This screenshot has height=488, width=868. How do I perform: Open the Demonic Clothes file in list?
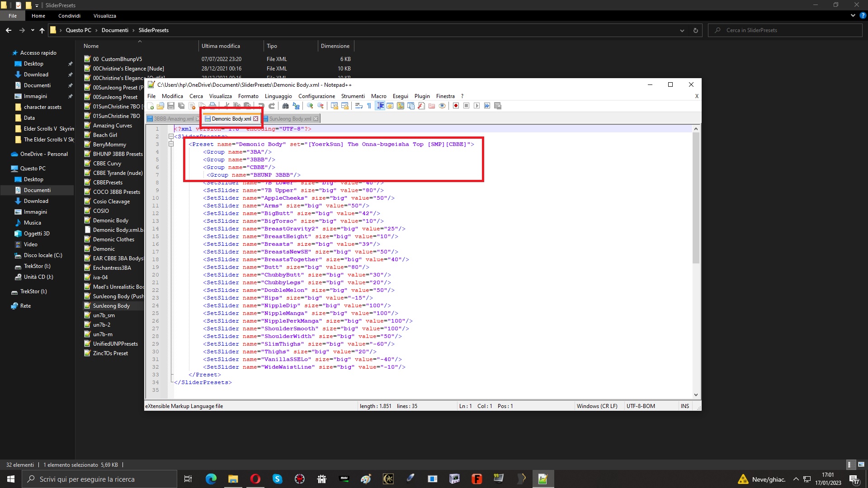pos(113,239)
